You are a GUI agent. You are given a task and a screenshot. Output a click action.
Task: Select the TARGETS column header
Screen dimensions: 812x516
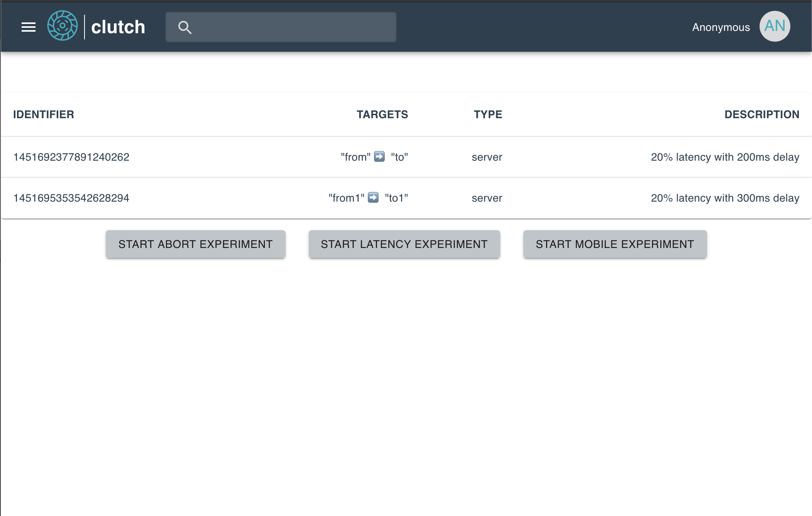click(x=382, y=114)
